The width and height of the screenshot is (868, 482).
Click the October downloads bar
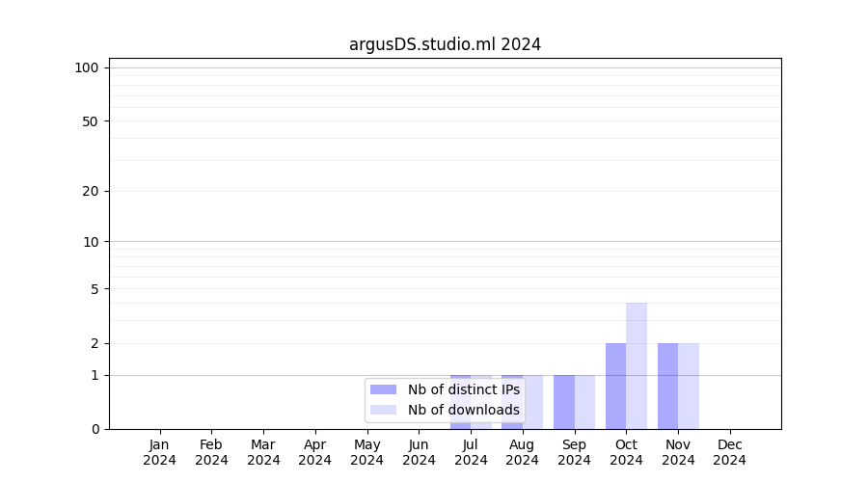tap(637, 366)
